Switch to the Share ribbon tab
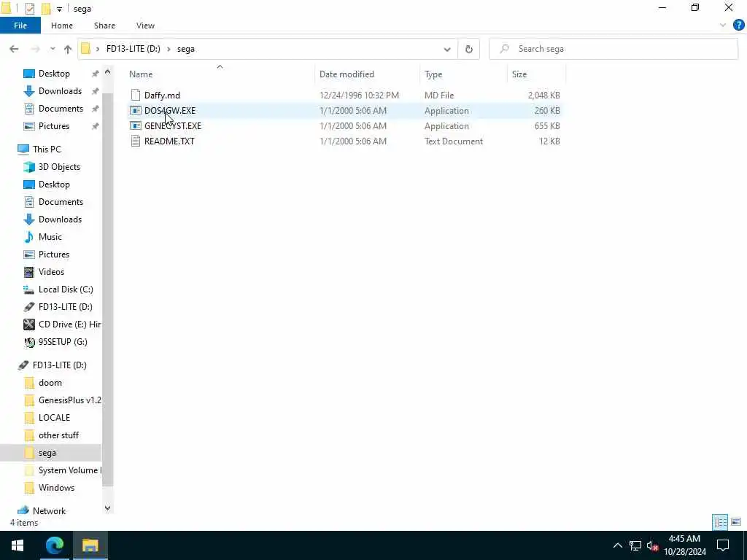The image size is (747, 560). point(104,26)
